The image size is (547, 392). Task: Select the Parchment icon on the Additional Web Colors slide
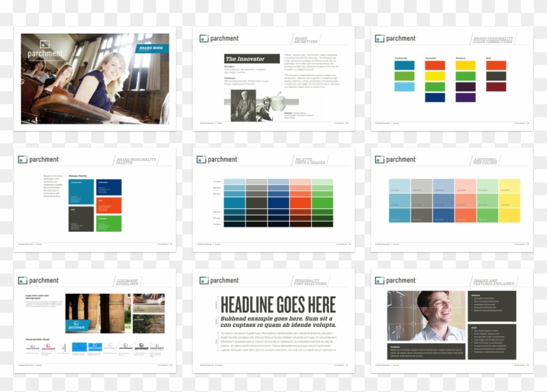[381, 159]
